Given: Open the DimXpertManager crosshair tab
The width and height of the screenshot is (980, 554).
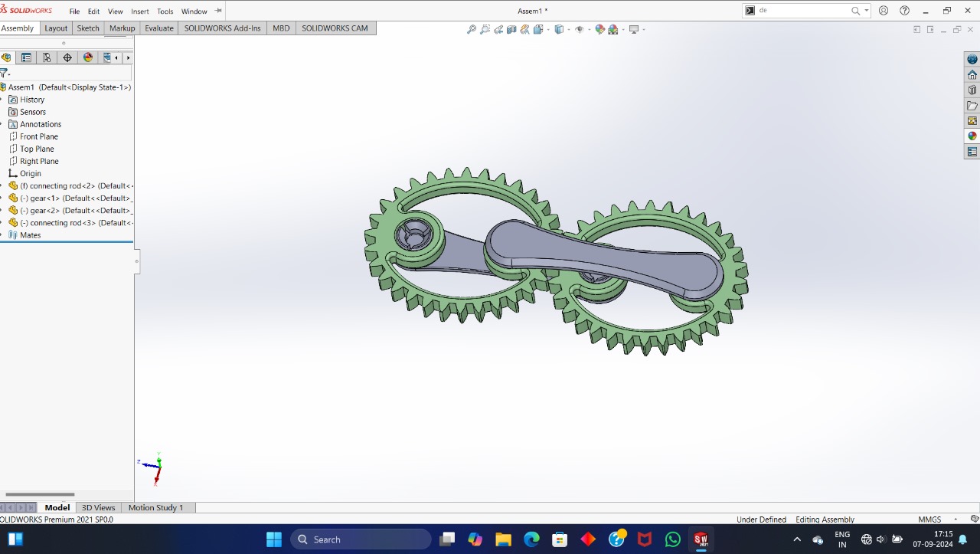Looking at the screenshot, I should pos(67,57).
